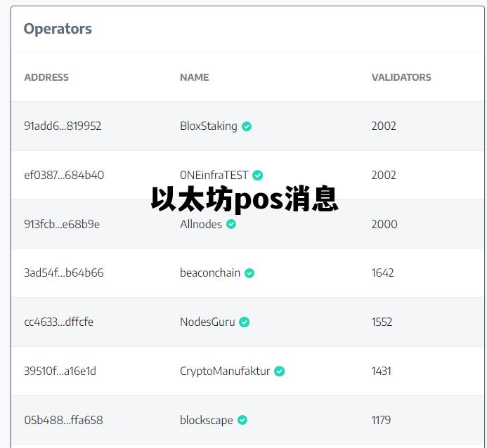This screenshot has width=487, height=448.
Task: Open the CryptoManufaktur operator name
Action: 225,371
